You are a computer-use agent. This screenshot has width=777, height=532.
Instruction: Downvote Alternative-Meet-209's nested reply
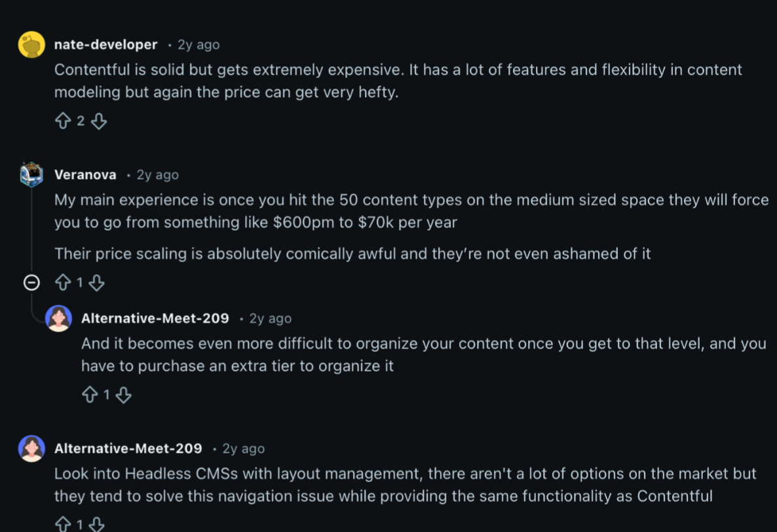[123, 395]
